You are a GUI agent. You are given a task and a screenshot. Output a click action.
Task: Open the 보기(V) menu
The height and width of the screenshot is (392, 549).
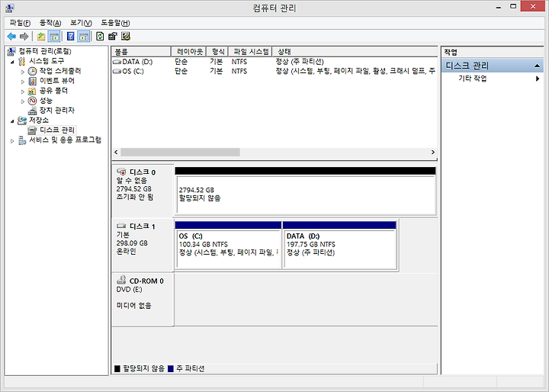[81, 23]
